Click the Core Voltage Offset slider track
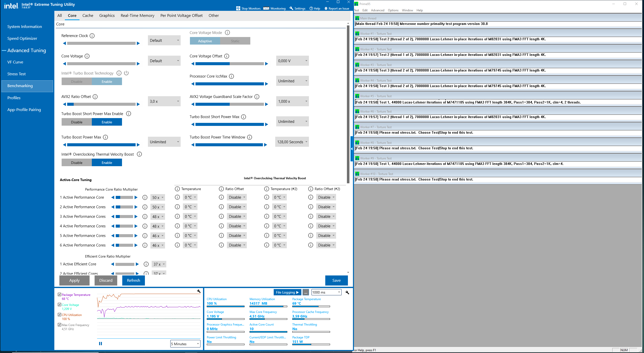This screenshot has width=644, height=353. [229, 64]
